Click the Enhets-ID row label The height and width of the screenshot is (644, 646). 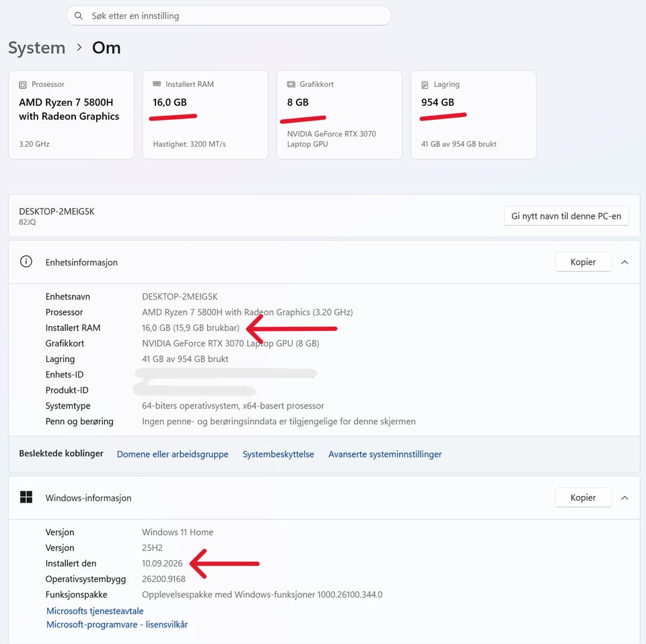(x=65, y=375)
